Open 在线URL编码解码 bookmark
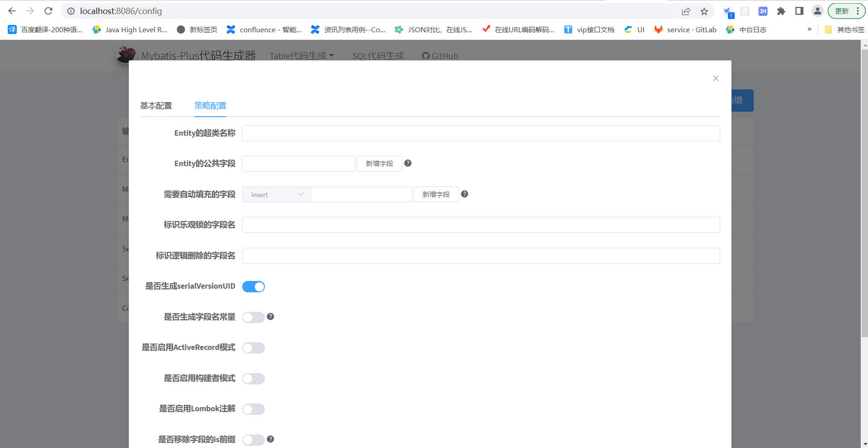This screenshot has height=448, width=868. pos(518,30)
